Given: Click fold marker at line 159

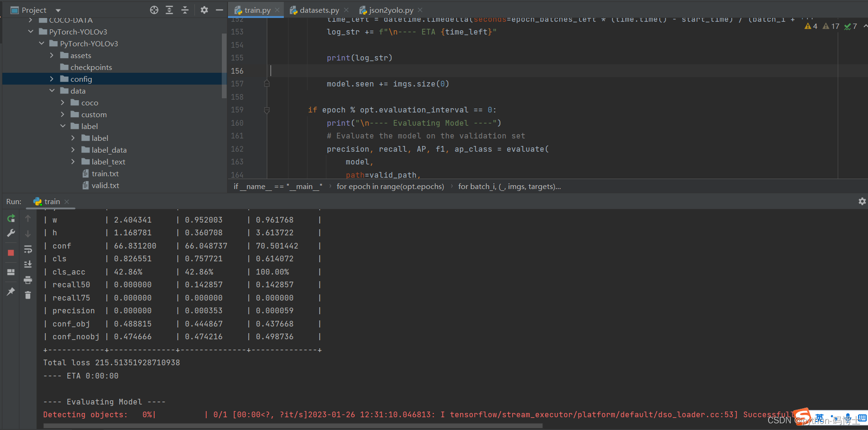Looking at the screenshot, I should click(267, 110).
